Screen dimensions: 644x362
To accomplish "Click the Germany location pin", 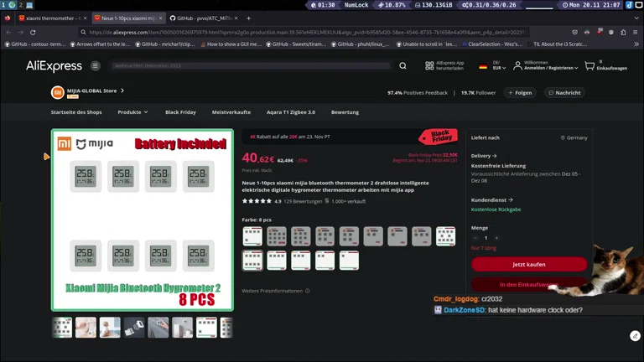I will [563, 137].
